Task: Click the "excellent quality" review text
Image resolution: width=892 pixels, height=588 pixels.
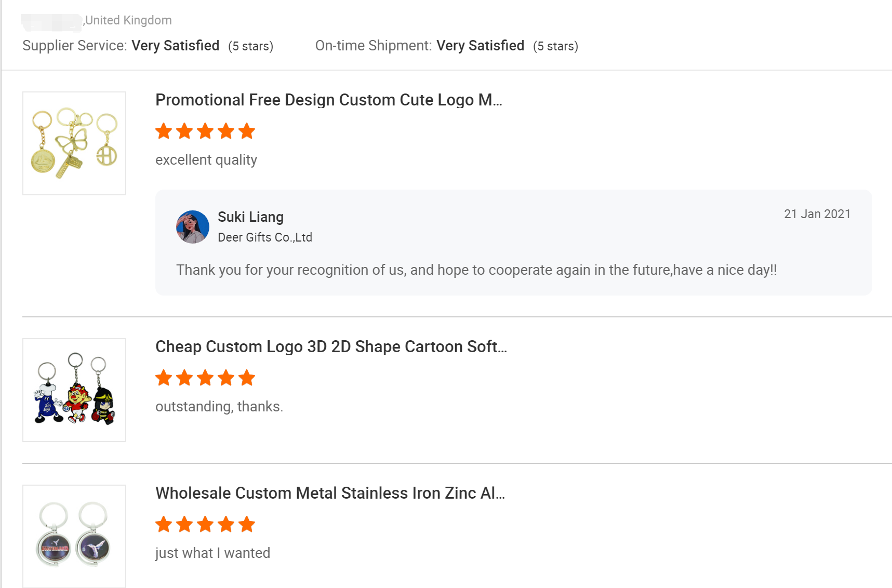Action: coord(206,160)
